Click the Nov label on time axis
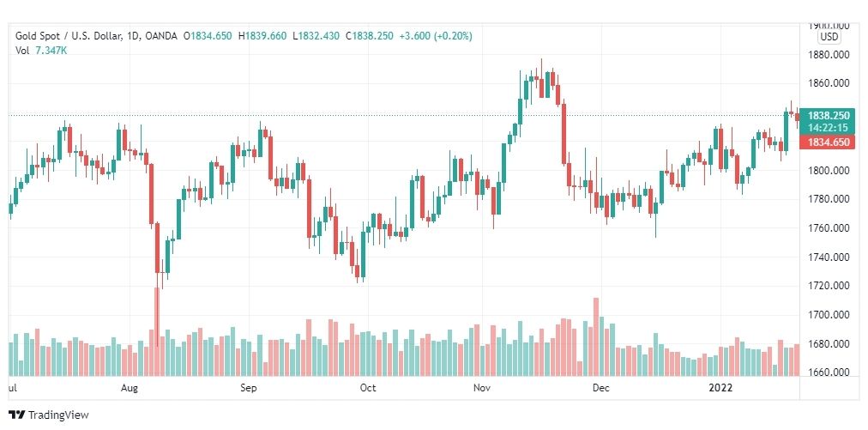This screenshot has width=868, height=430. pyautogui.click(x=482, y=388)
